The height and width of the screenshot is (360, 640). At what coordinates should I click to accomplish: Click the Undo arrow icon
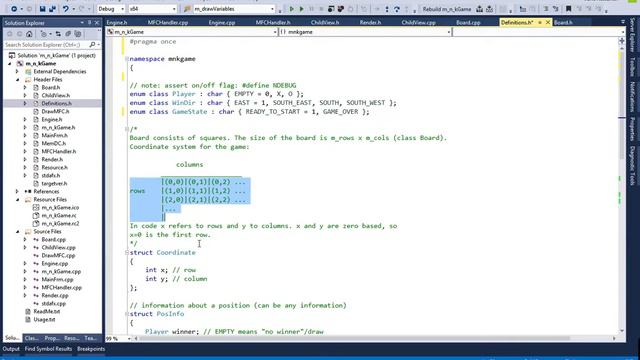click(65, 9)
